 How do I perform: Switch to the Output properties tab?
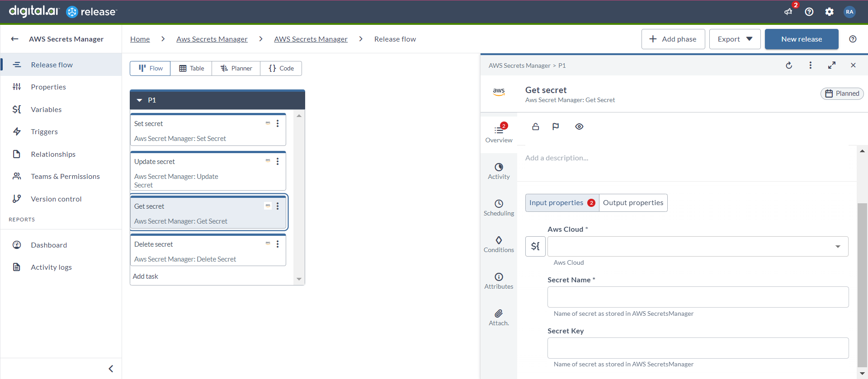[x=633, y=203]
